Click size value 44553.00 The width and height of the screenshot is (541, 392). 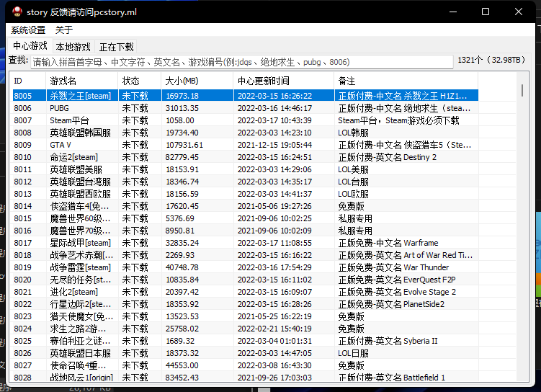pos(182,365)
